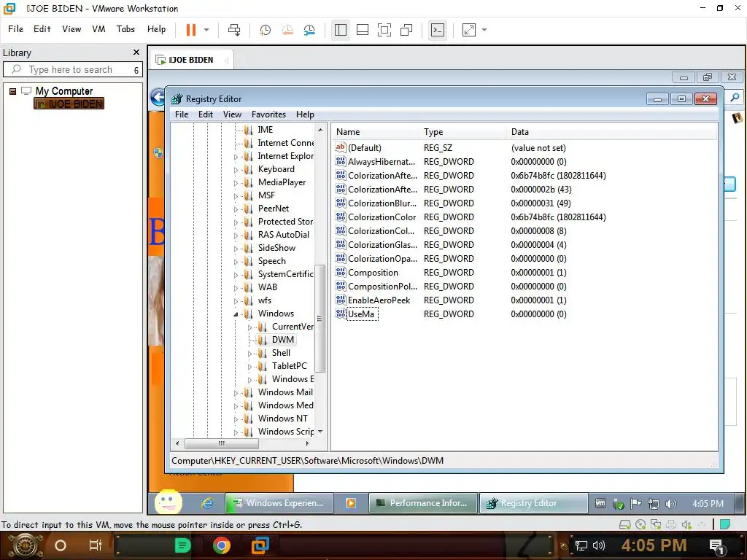The height and width of the screenshot is (560, 747).
Task: Select the Windows NT registry key
Action: pyautogui.click(x=282, y=418)
